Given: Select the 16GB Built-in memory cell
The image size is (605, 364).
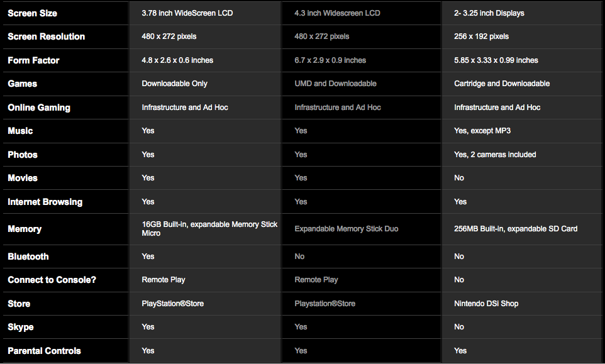Looking at the screenshot, I should tap(209, 229).
